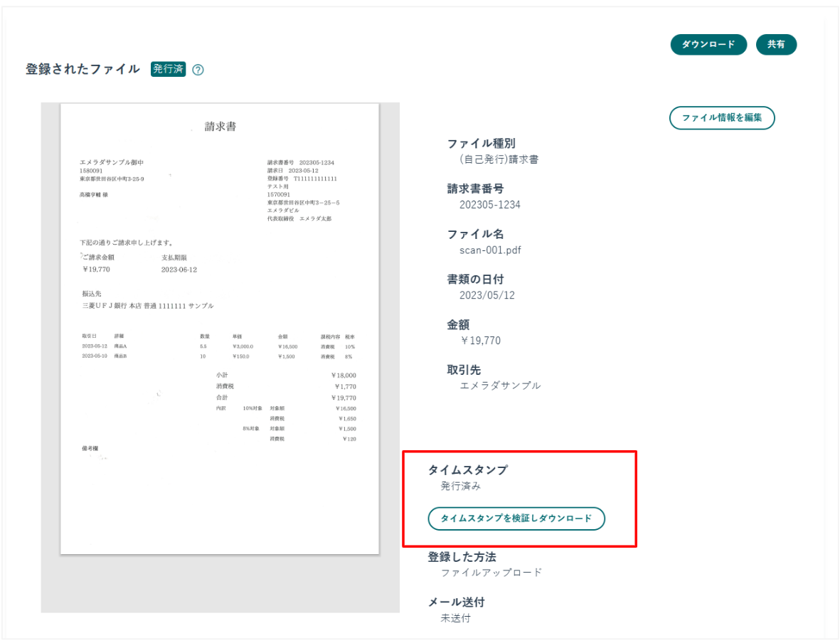Click the 発行済み timestamp status text
Image resolution: width=840 pixels, height=643 pixels.
coord(460,487)
